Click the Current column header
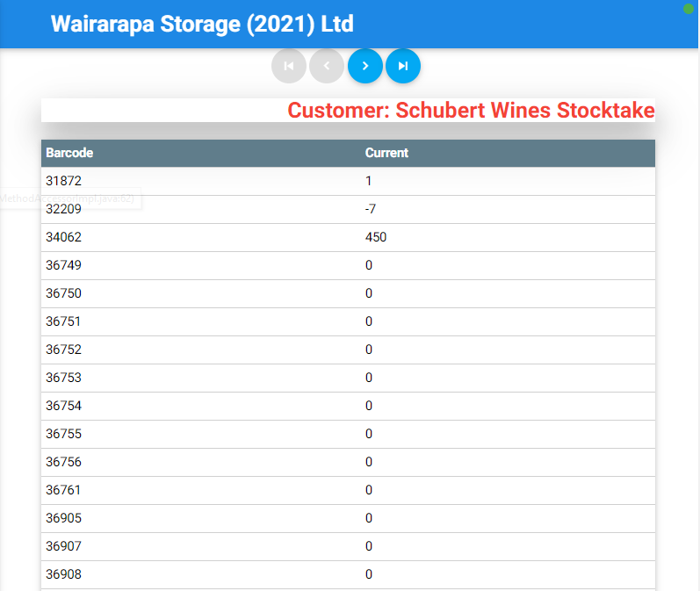 pos(386,153)
